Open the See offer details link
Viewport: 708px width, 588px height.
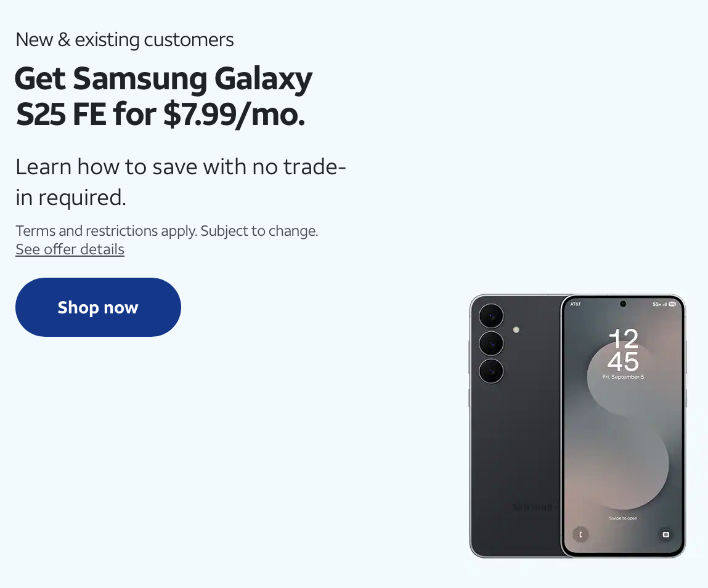70,249
